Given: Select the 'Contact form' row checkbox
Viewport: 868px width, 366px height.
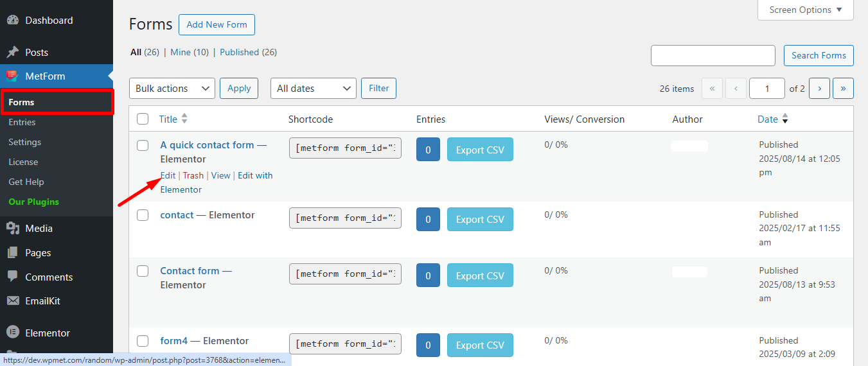Looking at the screenshot, I should pos(143,271).
